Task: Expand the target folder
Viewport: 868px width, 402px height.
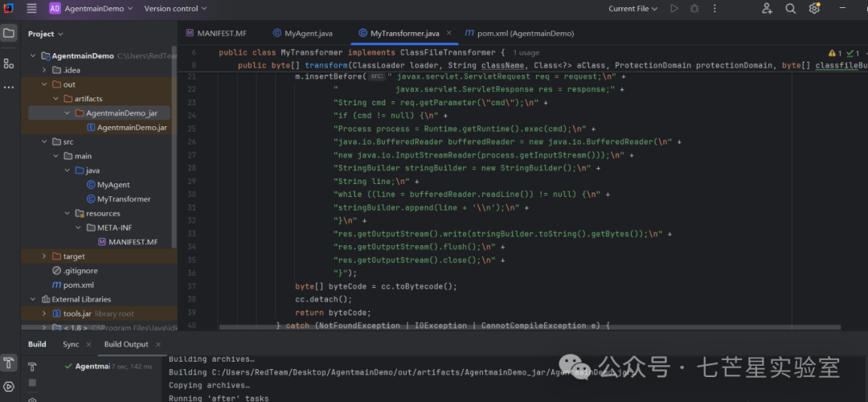Action: click(44, 256)
